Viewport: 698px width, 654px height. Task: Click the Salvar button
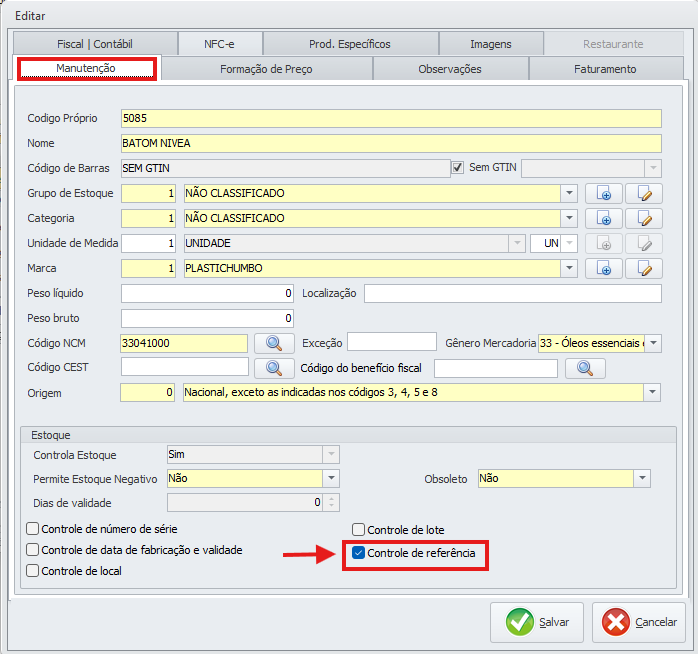(x=536, y=622)
